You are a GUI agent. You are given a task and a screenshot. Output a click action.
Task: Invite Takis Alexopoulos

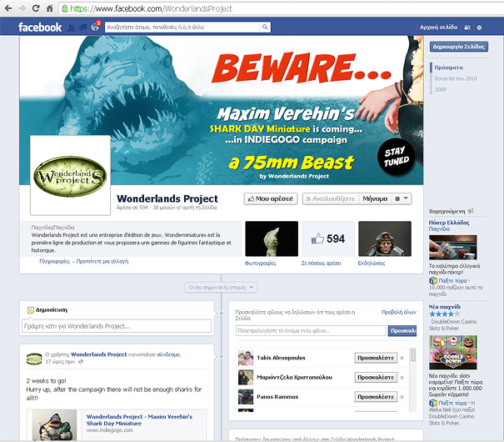click(x=376, y=358)
